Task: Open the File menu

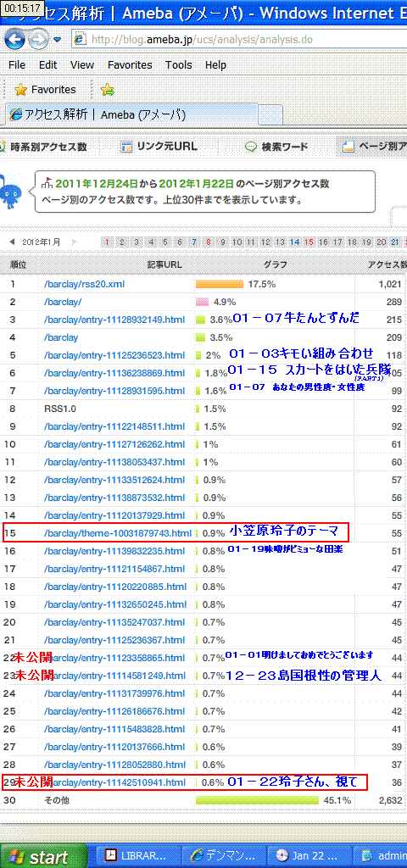Action: (x=17, y=64)
